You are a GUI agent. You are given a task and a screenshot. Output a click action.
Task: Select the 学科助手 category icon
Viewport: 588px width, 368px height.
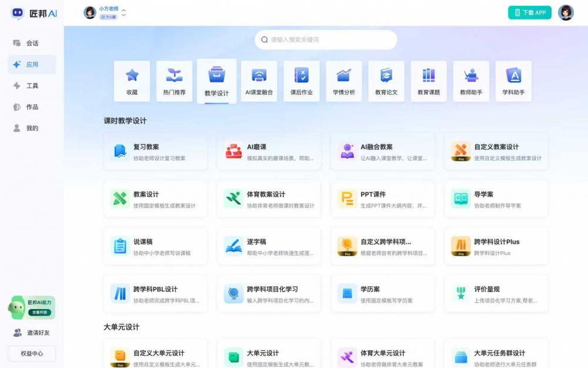pos(513,75)
